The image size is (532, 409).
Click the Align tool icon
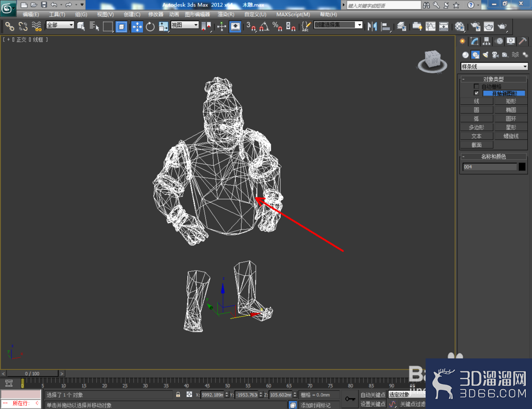386,26
